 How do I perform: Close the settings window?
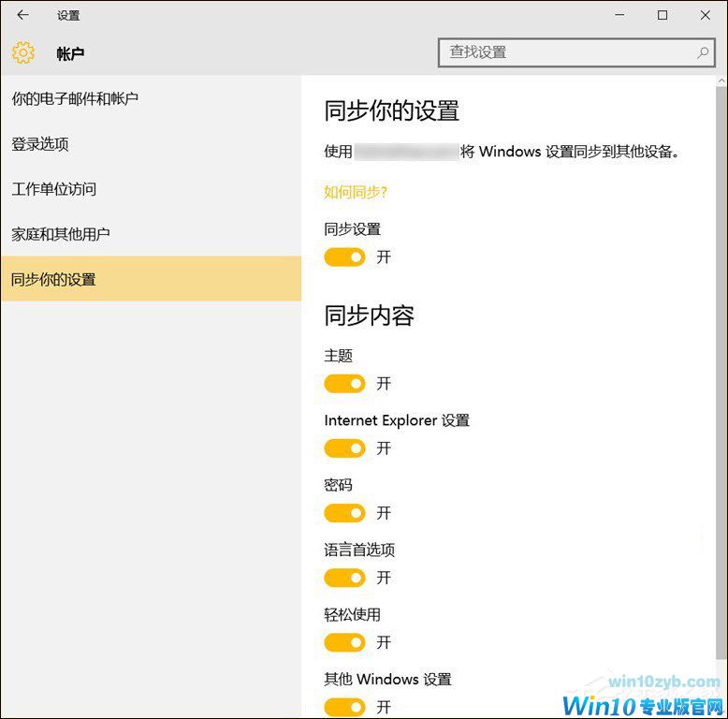pos(705,15)
